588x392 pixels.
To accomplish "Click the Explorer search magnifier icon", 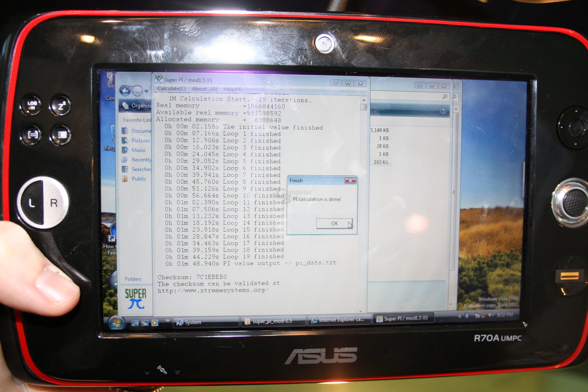I will tap(445, 97).
